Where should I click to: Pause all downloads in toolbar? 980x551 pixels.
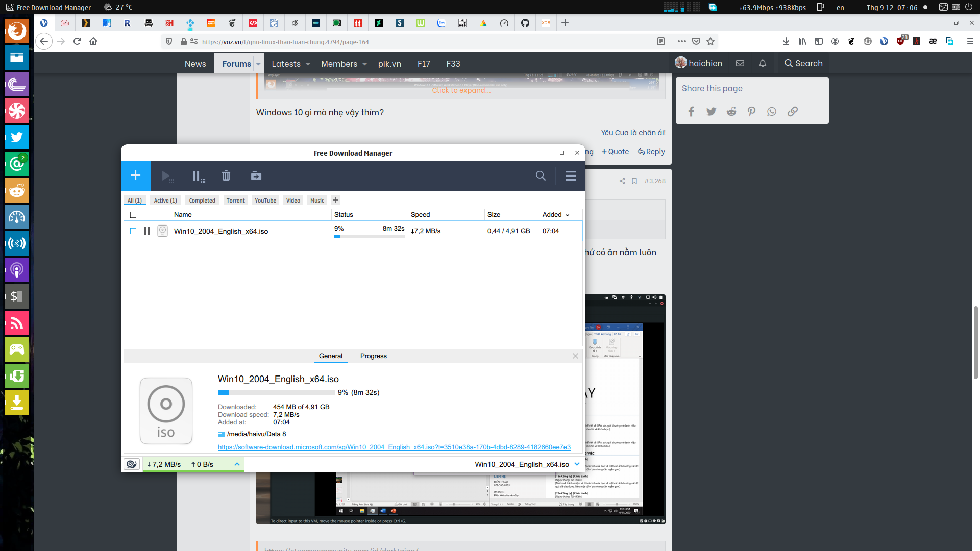point(199,177)
